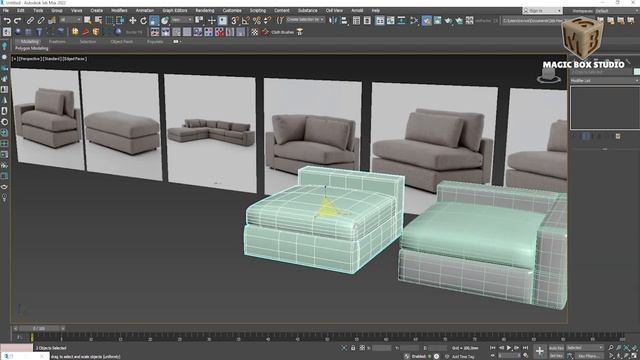Select the Rotate tool
Image resolution: width=640 pixels, height=360 pixels.
tap(143, 20)
